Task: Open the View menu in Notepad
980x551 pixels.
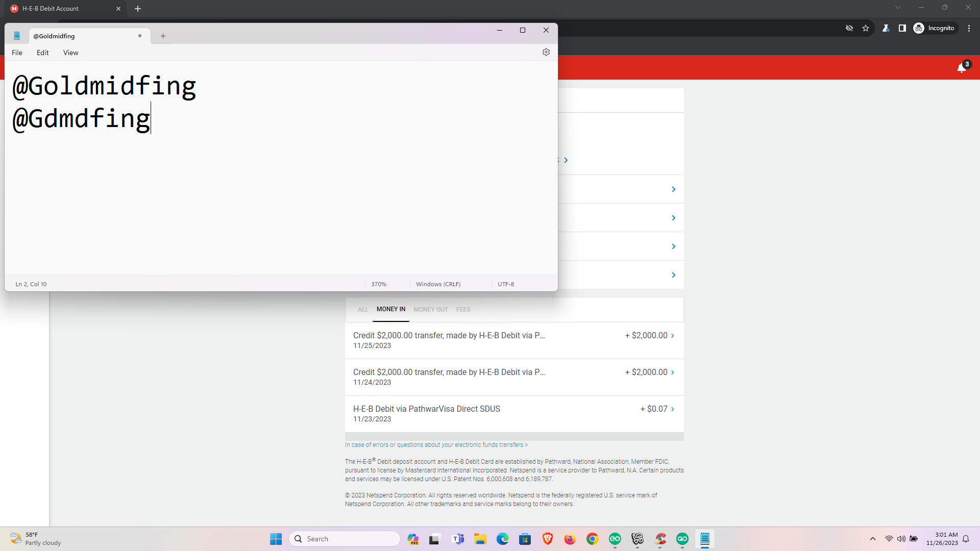Action: pos(71,53)
